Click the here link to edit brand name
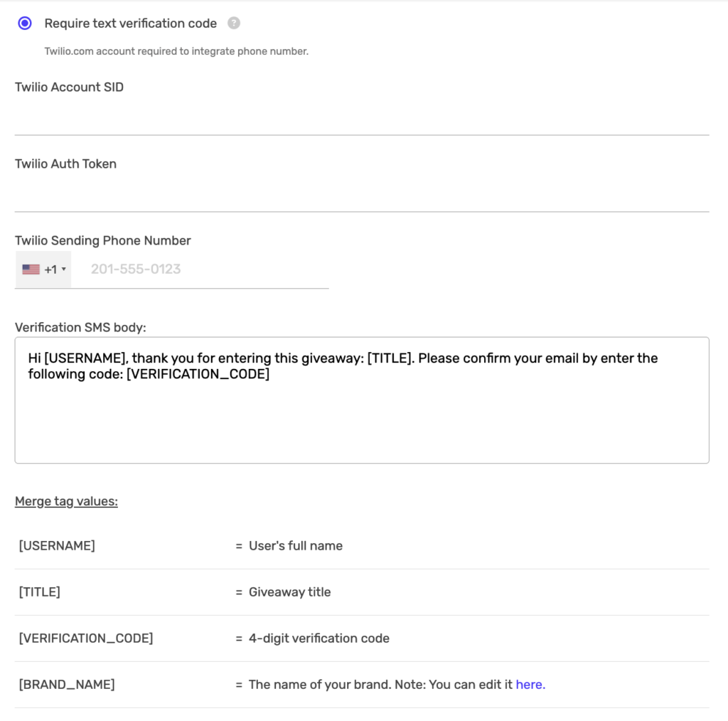728x721 pixels. pyautogui.click(x=530, y=684)
